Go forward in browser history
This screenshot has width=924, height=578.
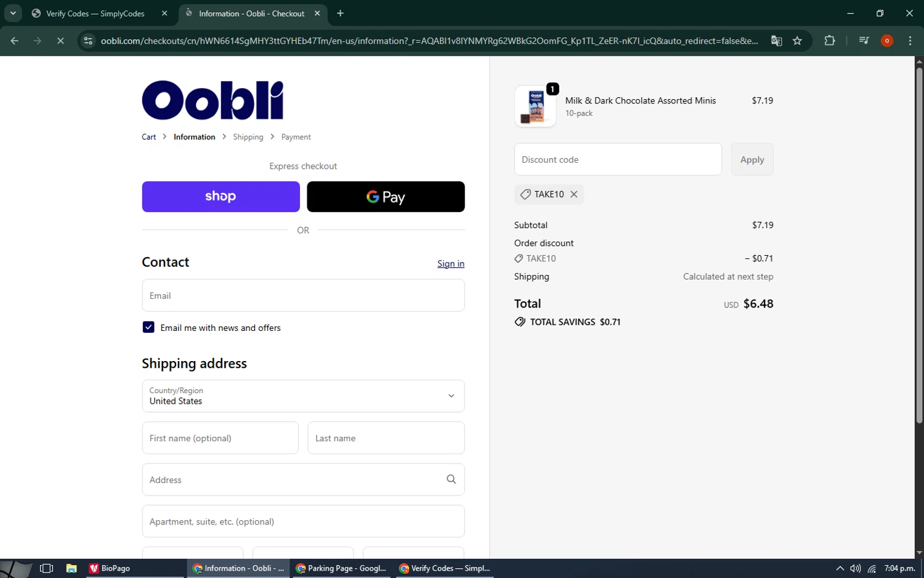(38, 41)
